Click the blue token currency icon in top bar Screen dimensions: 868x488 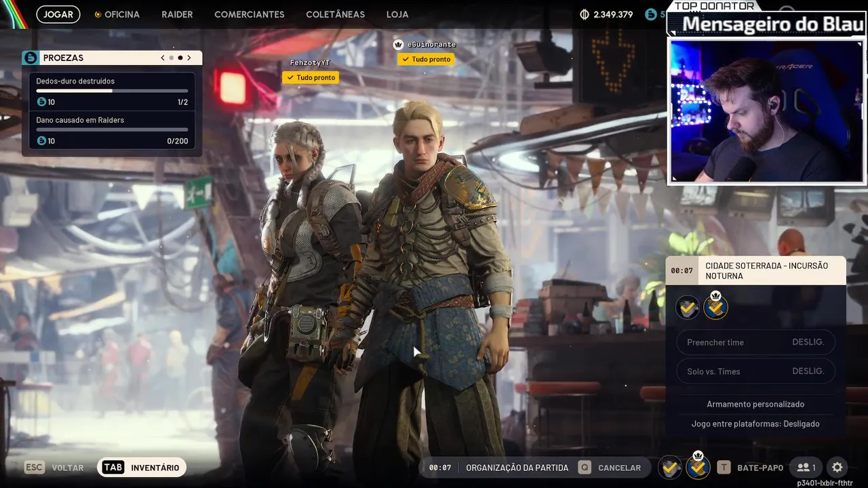pos(651,14)
